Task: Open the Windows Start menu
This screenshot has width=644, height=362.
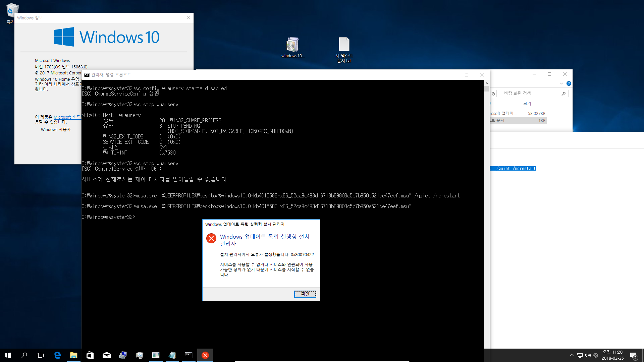Action: [x=8, y=355]
